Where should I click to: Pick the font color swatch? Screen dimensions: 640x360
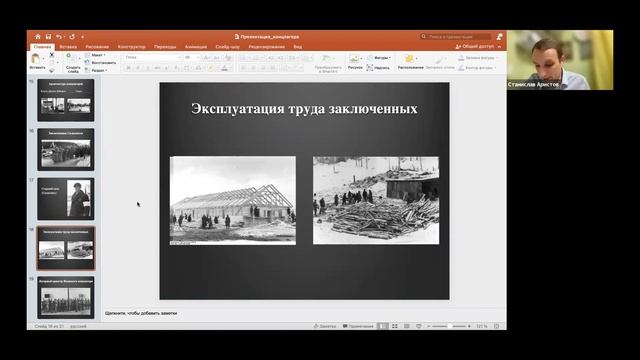(224, 68)
